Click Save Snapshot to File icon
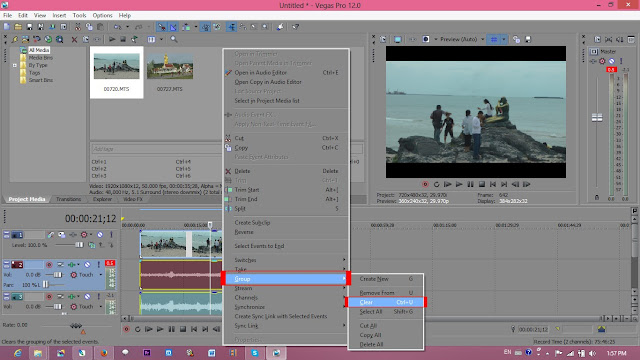Screen dimensions: 640x360 coord(528,39)
